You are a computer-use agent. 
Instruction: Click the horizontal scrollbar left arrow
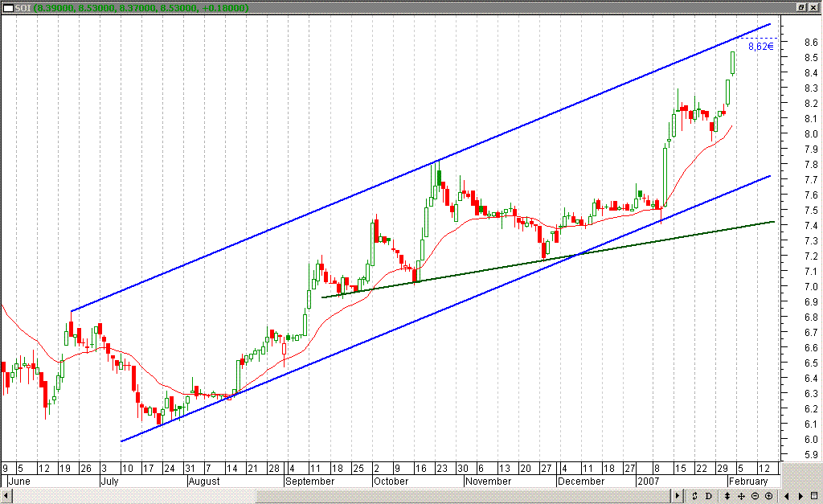tap(6, 496)
